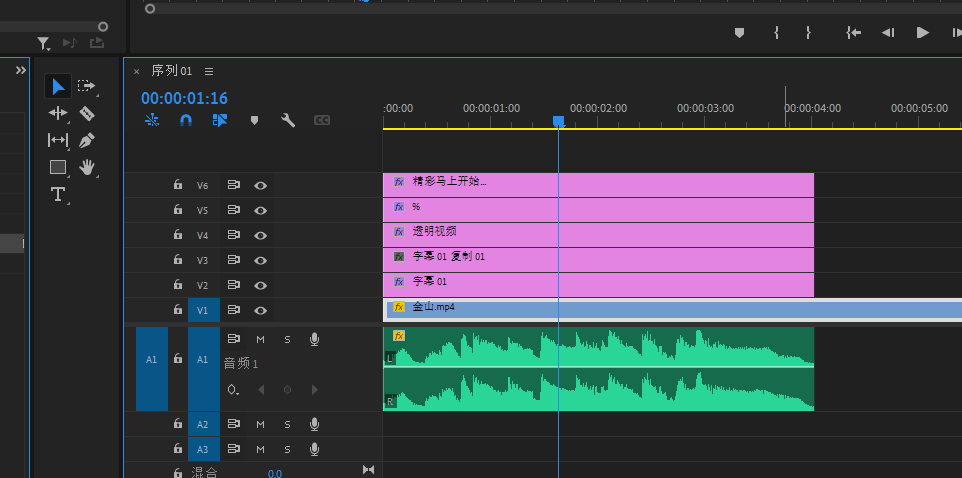Select the Track Select Forward tool

86,86
